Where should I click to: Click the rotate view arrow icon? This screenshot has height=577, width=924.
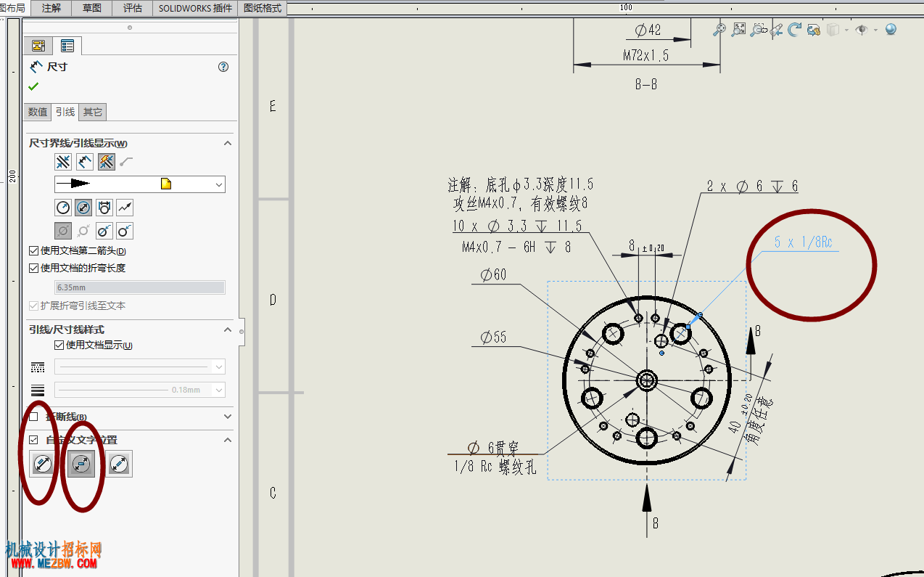pos(795,30)
